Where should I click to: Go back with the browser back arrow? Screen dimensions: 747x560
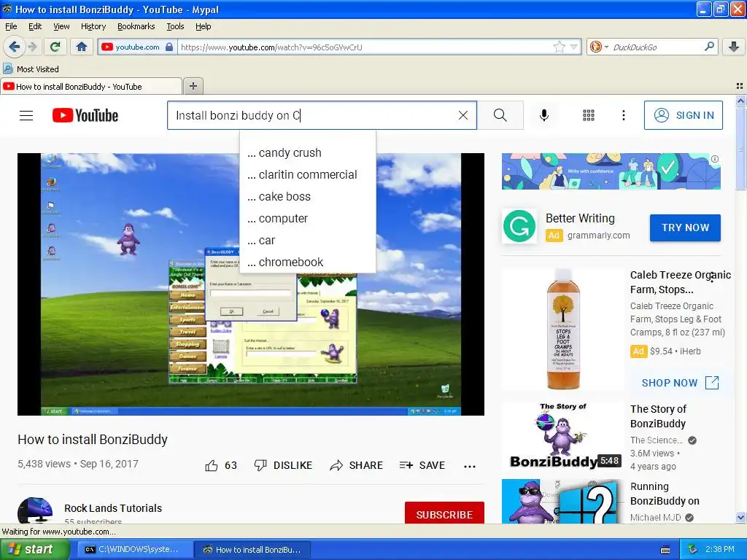tap(15, 47)
